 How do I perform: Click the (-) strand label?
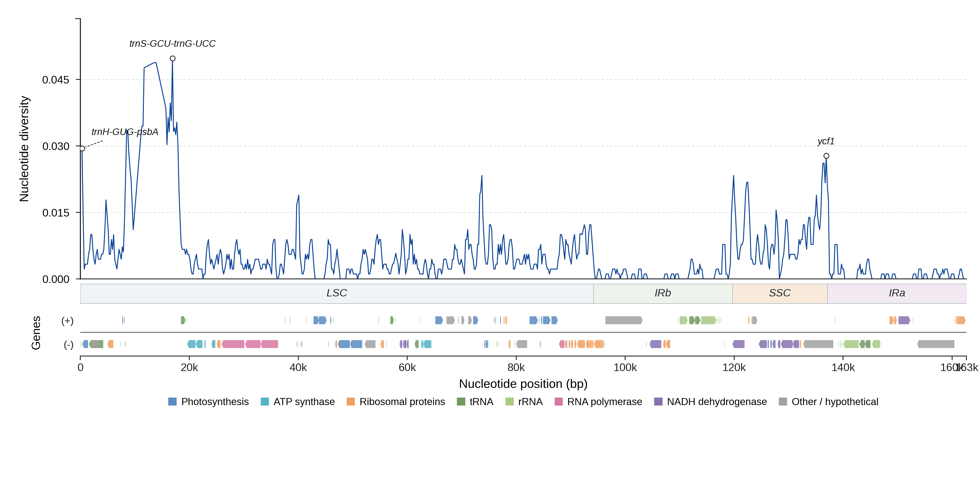pyautogui.click(x=68, y=344)
